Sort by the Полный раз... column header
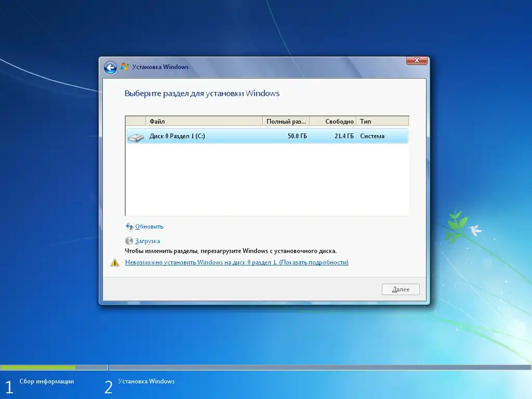This screenshot has width=532, height=399. (x=286, y=121)
